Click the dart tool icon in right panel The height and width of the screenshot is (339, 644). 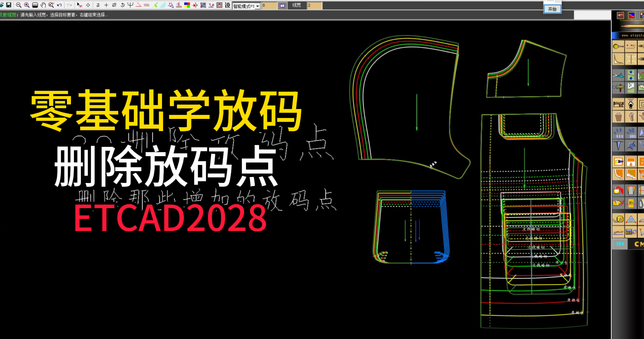point(618,145)
